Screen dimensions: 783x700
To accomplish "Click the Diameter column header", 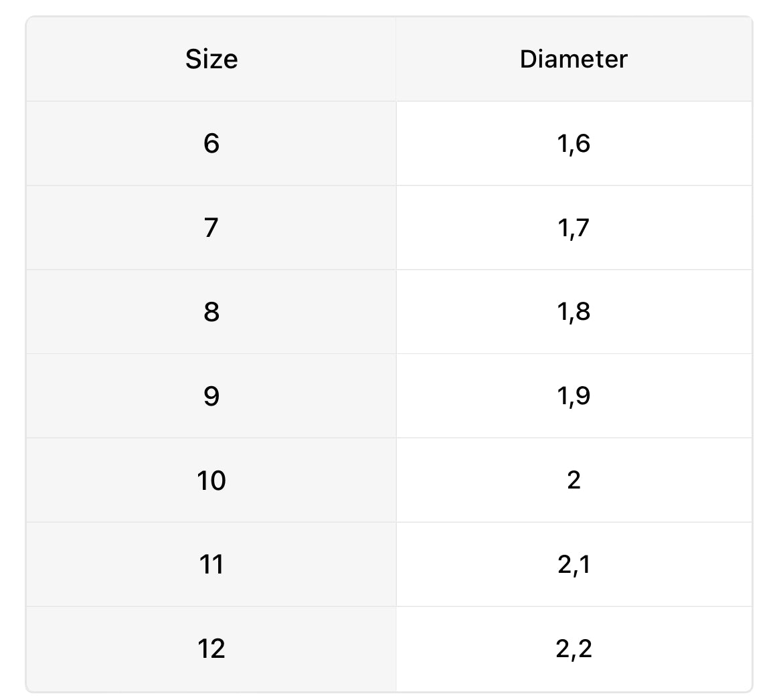I will click(x=574, y=59).
